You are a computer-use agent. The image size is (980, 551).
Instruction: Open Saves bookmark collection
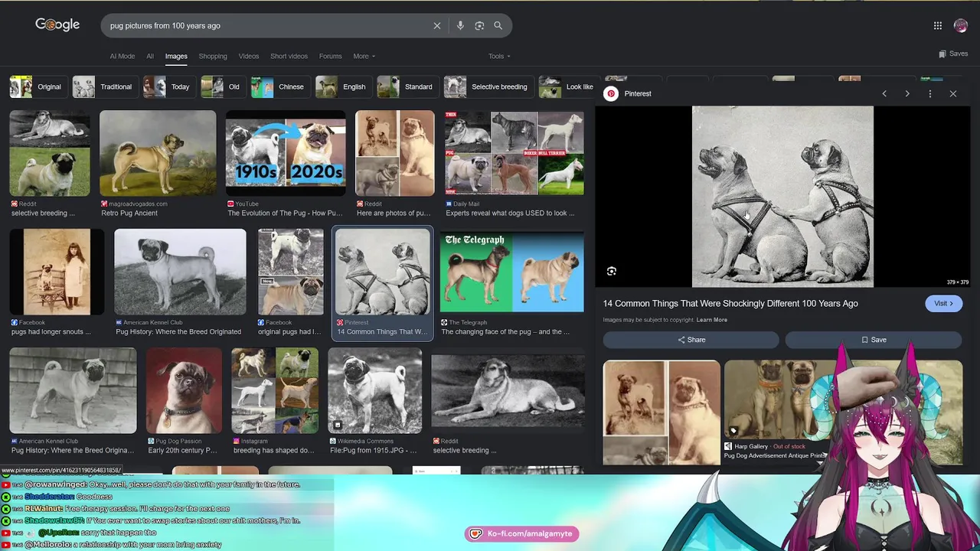coord(953,54)
